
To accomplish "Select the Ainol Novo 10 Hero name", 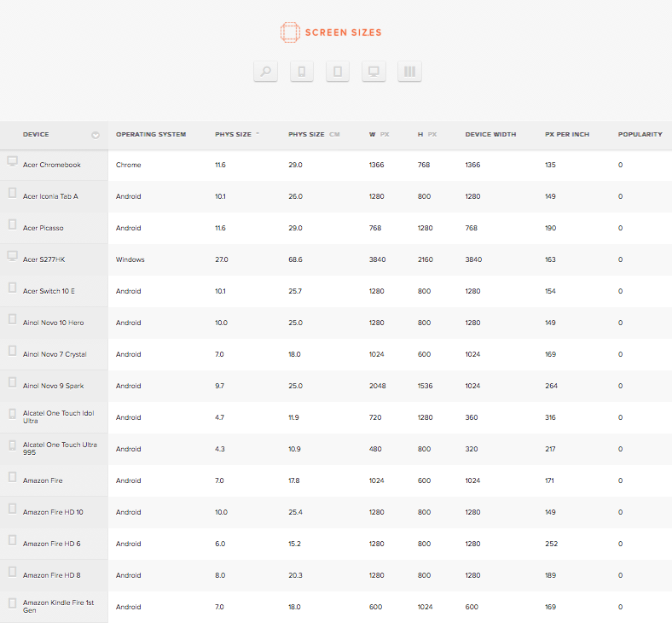I will click(x=54, y=323).
